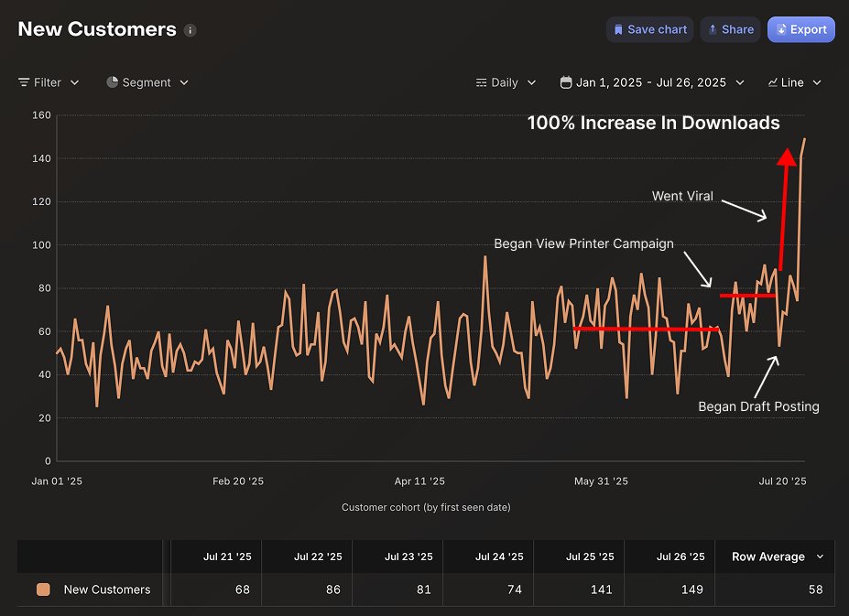Click the 160 y-axis label
The image size is (849, 616).
(42, 114)
